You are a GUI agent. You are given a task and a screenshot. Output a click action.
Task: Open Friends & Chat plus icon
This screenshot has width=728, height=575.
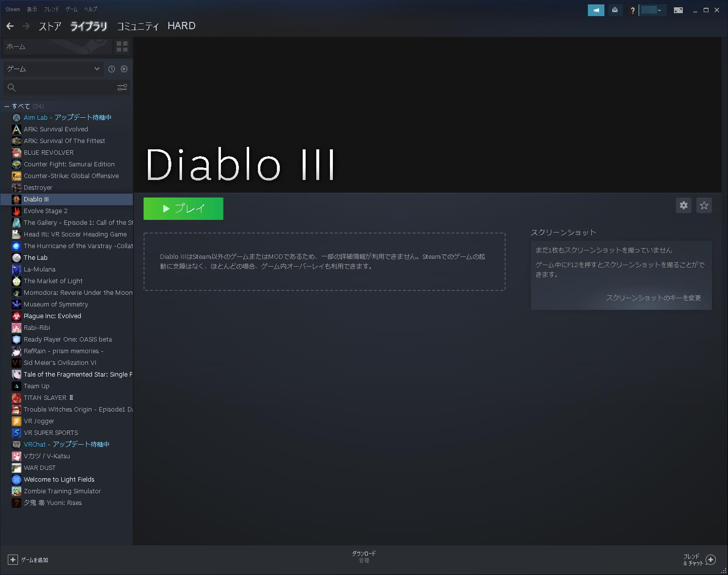(710, 560)
